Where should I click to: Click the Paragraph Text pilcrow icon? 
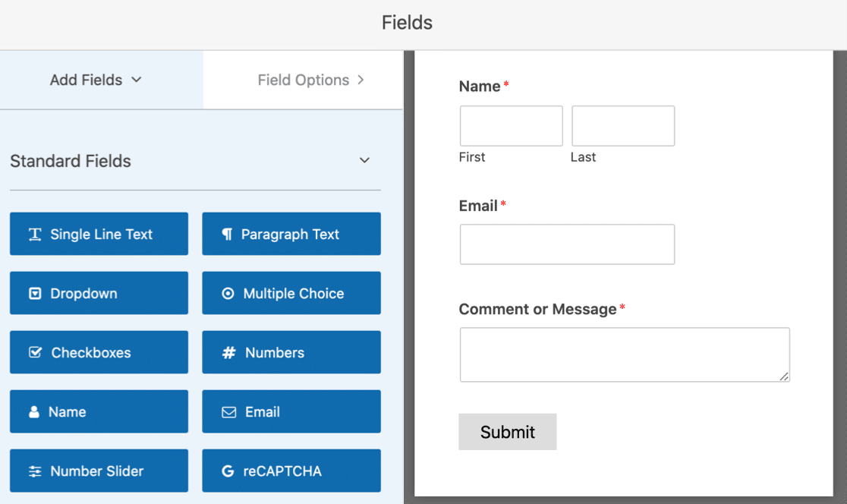tap(228, 234)
